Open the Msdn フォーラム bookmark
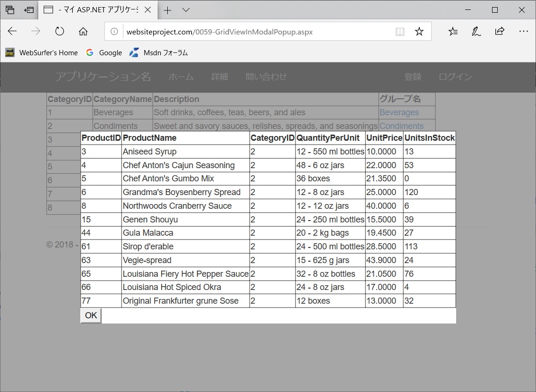This screenshot has width=536, height=392. click(159, 52)
